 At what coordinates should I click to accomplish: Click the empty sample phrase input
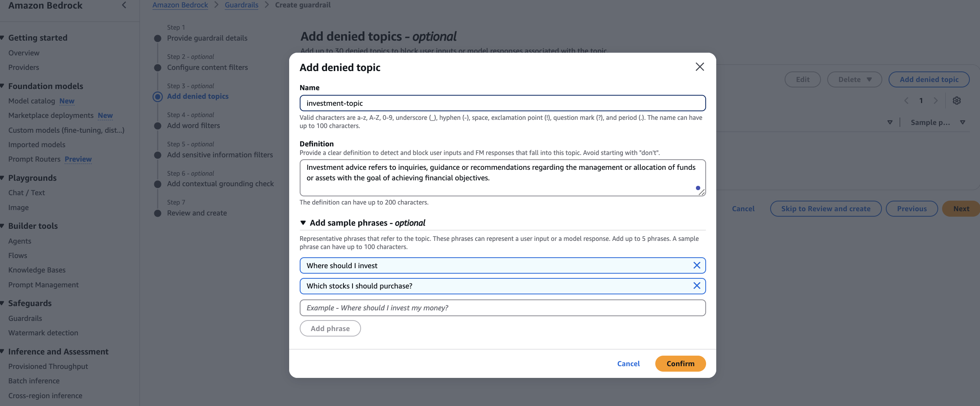tap(503, 308)
